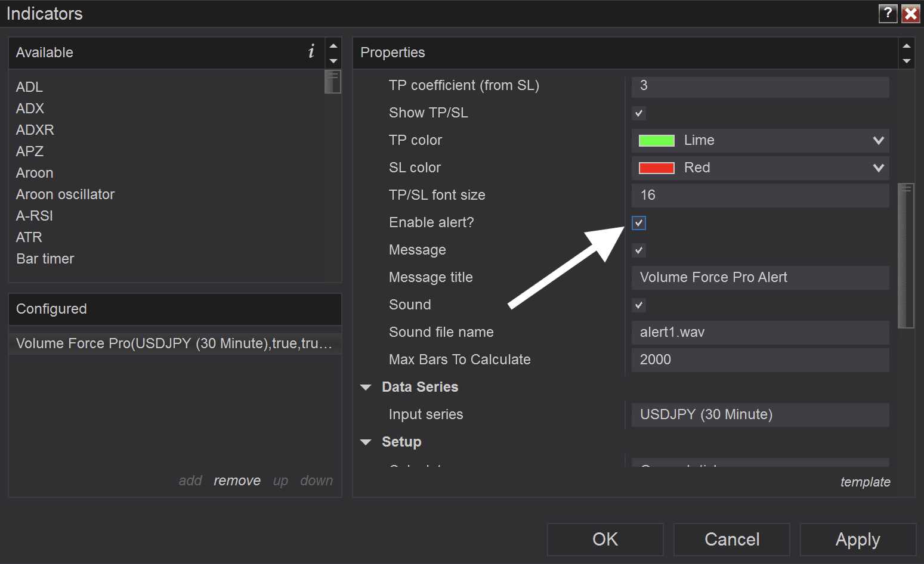
Task: Close the Indicators dialog
Action: (911, 13)
